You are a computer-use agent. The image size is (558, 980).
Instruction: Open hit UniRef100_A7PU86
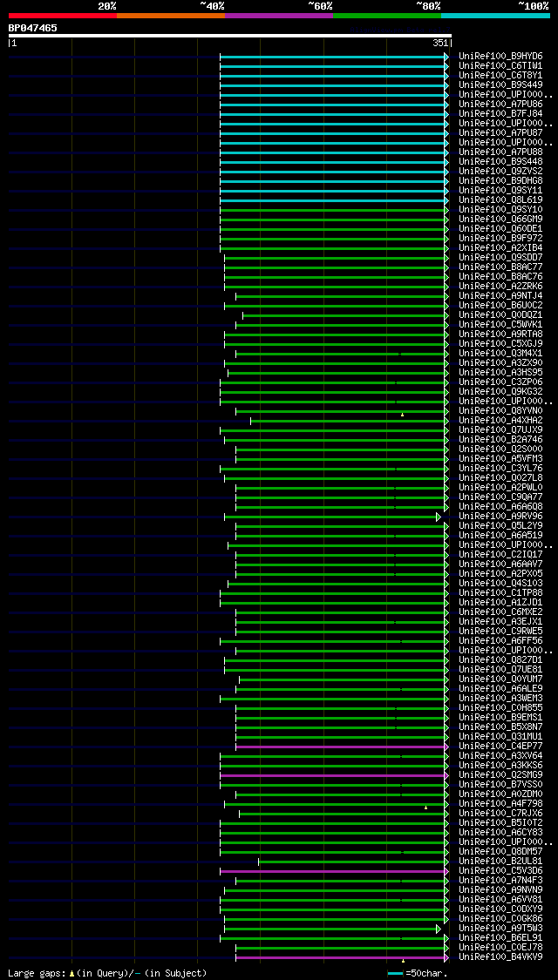tap(500, 105)
